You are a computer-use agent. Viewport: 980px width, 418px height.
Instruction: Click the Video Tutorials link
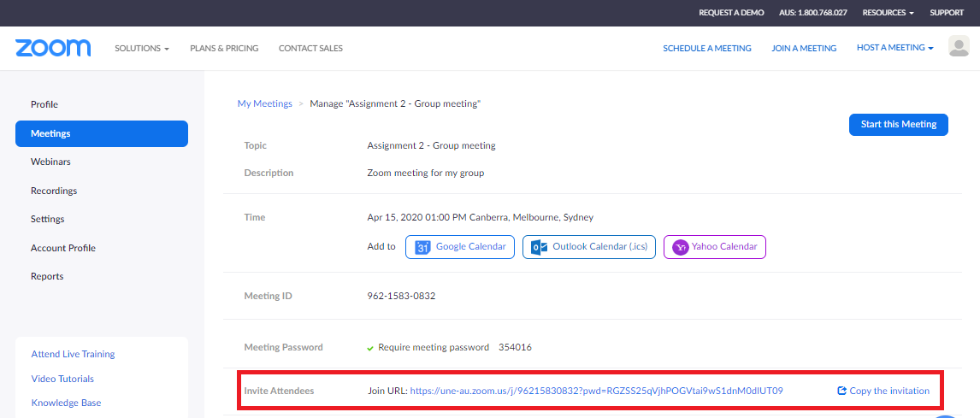coord(62,379)
